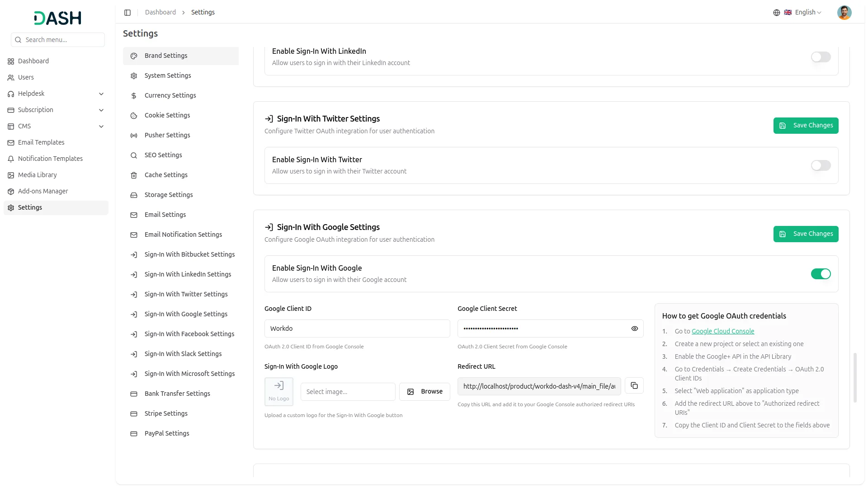Disable Sign-In With Google toggle
Image resolution: width=868 pixels, height=488 pixels.
pos(821,274)
